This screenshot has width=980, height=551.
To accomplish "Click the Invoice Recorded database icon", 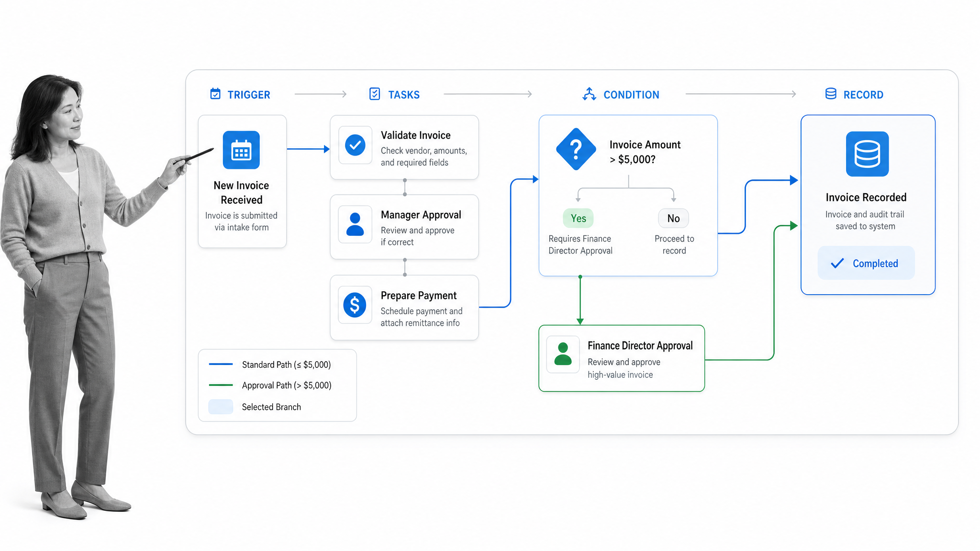I will (867, 154).
